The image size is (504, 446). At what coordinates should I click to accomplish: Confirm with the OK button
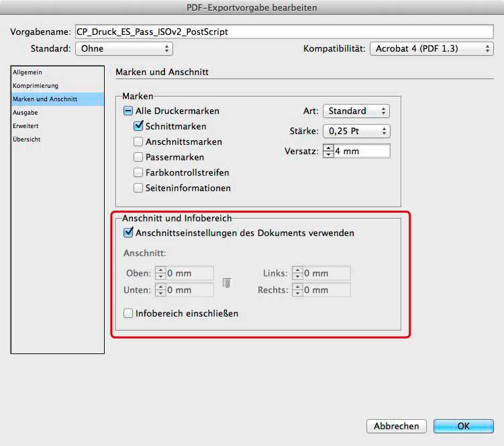[464, 426]
